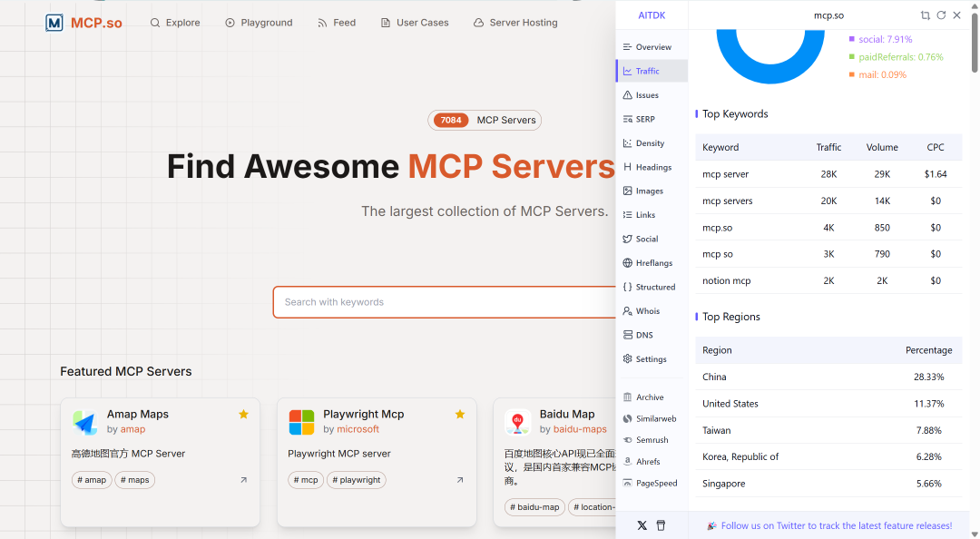980x539 pixels.
Task: Open the Whois section
Action: click(652, 310)
